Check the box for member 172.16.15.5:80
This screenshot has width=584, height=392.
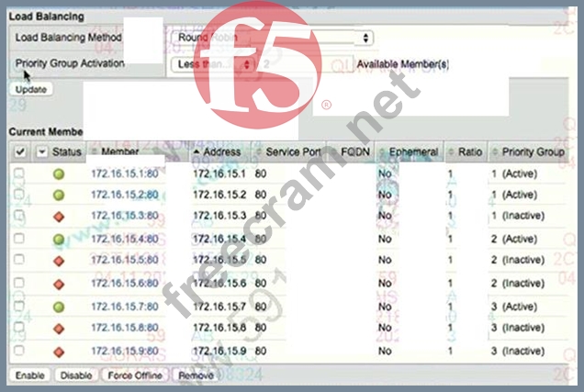click(19, 259)
